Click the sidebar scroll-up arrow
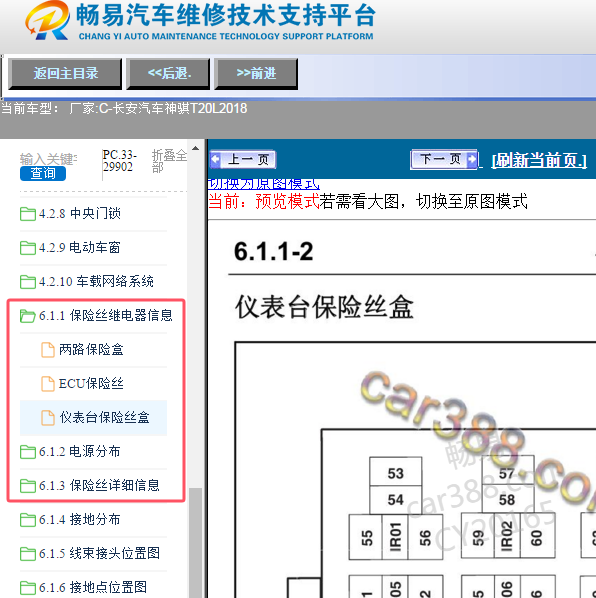The height and width of the screenshot is (598, 596). 195,148
